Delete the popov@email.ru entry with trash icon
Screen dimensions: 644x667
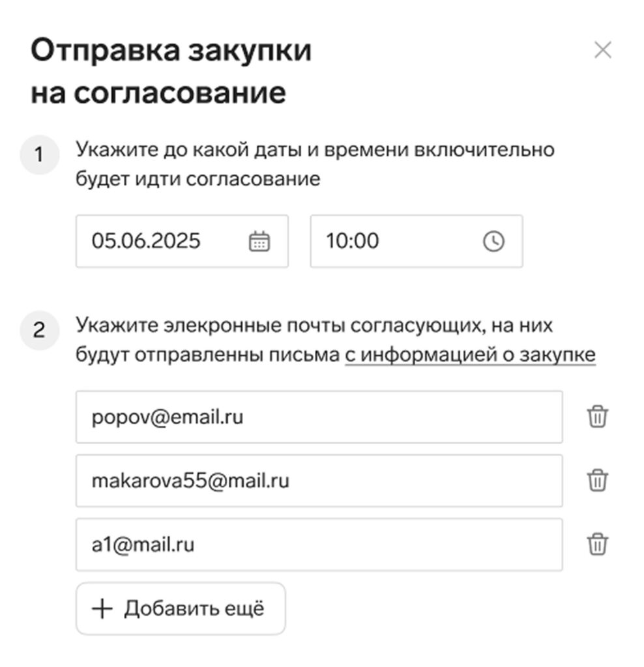pos(597,416)
